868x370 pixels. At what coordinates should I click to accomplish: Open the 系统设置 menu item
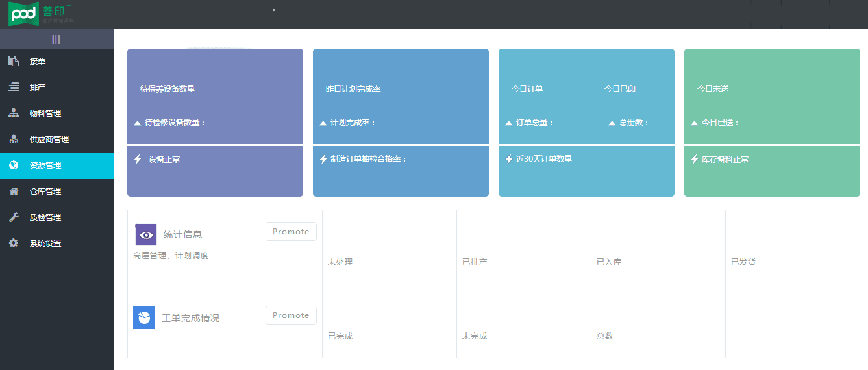click(x=45, y=243)
